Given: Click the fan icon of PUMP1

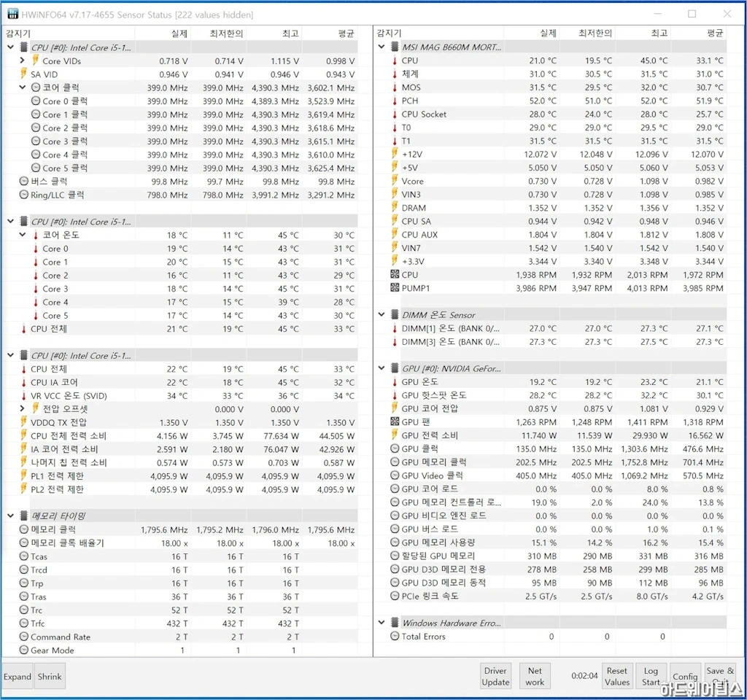Looking at the screenshot, I should [395, 287].
